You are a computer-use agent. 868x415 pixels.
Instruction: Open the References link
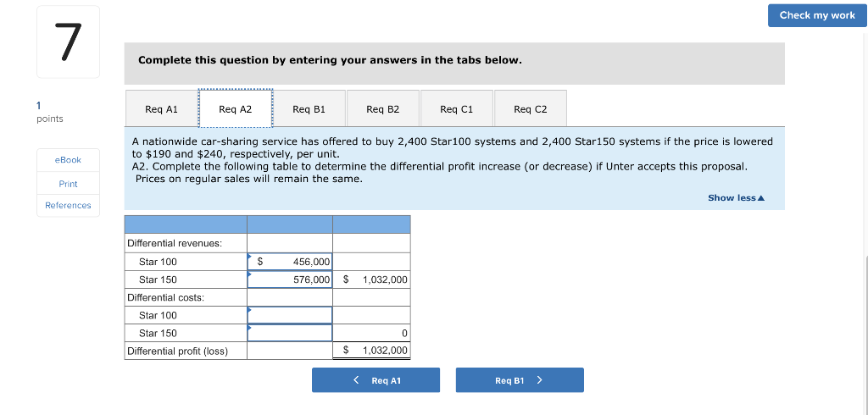pos(68,205)
